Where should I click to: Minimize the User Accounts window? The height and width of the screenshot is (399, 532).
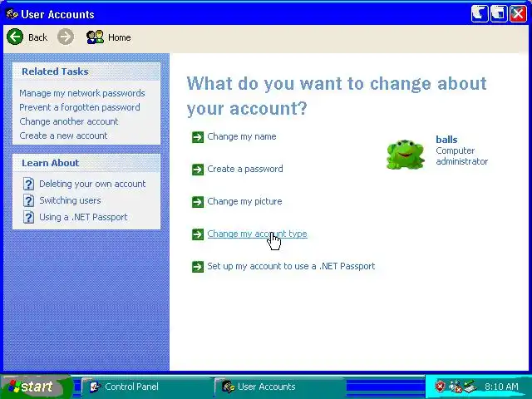[x=480, y=14]
